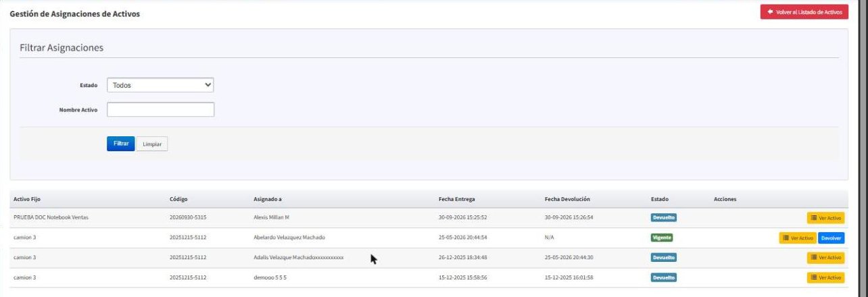Click Devuelto badge in demooo row
This screenshot has width=868, height=297.
pyautogui.click(x=664, y=277)
